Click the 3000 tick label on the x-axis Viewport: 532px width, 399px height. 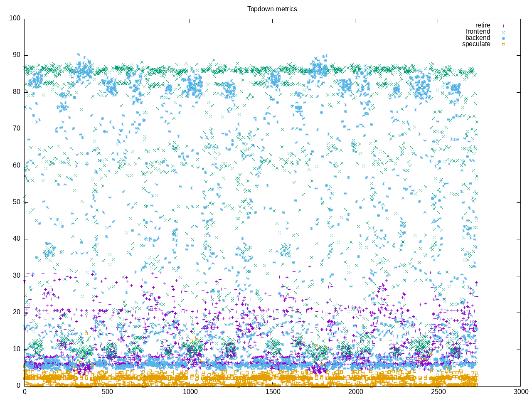[520, 392]
